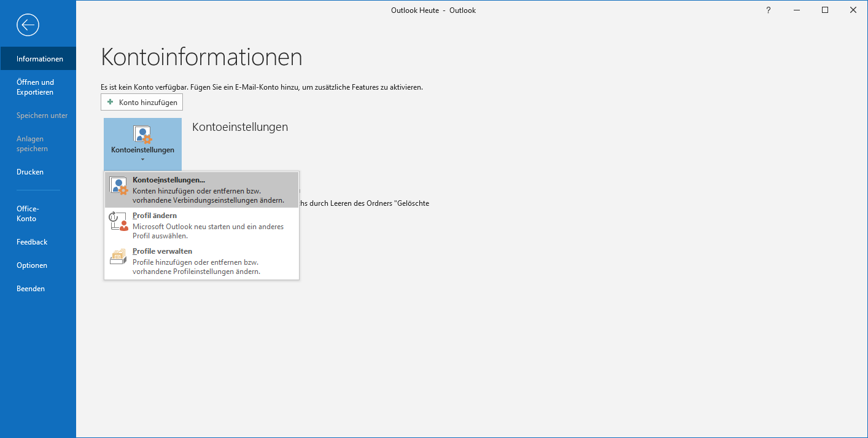
Task: Click Beenden to quit Outlook
Action: (38, 289)
